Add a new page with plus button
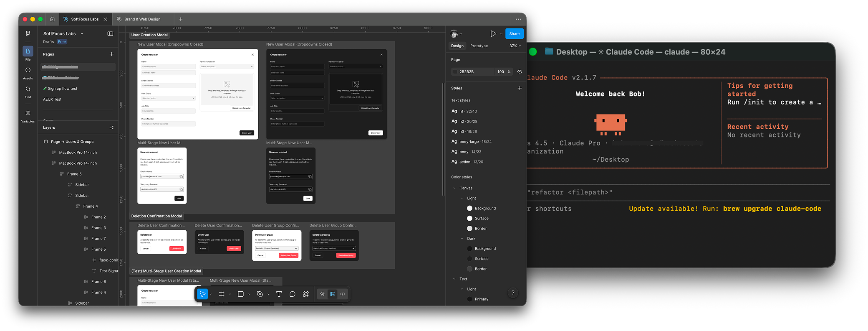Image resolution: width=868 pixels, height=331 pixels. (x=111, y=54)
